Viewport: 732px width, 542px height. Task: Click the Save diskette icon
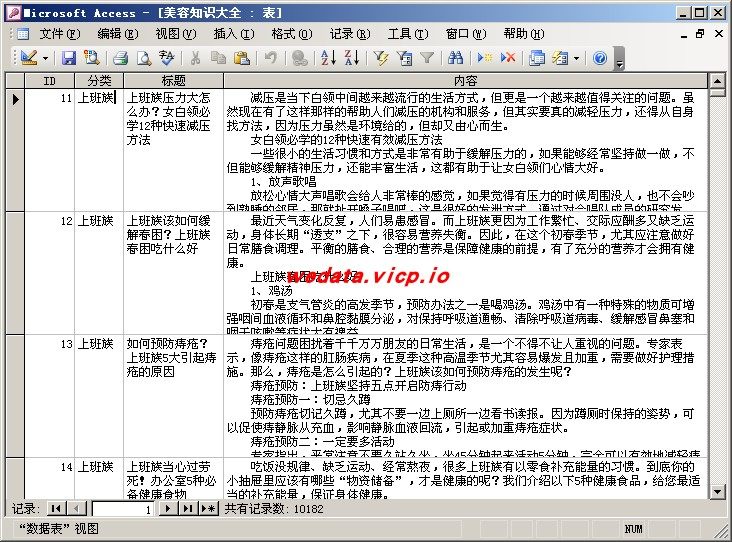tap(69, 58)
